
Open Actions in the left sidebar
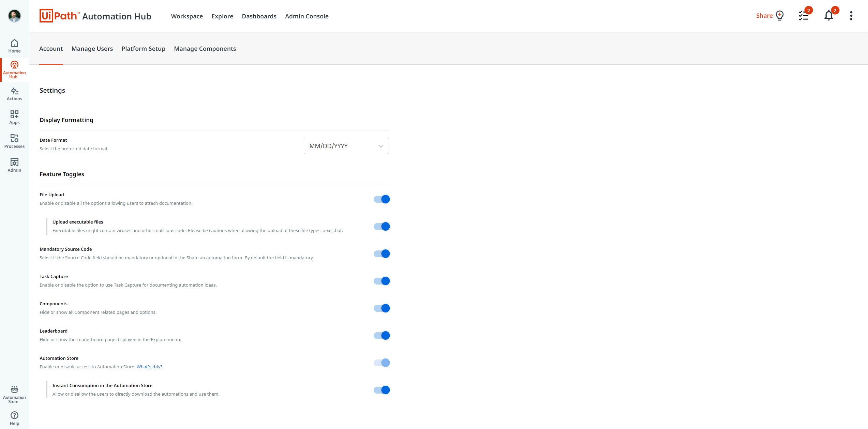[14, 93]
